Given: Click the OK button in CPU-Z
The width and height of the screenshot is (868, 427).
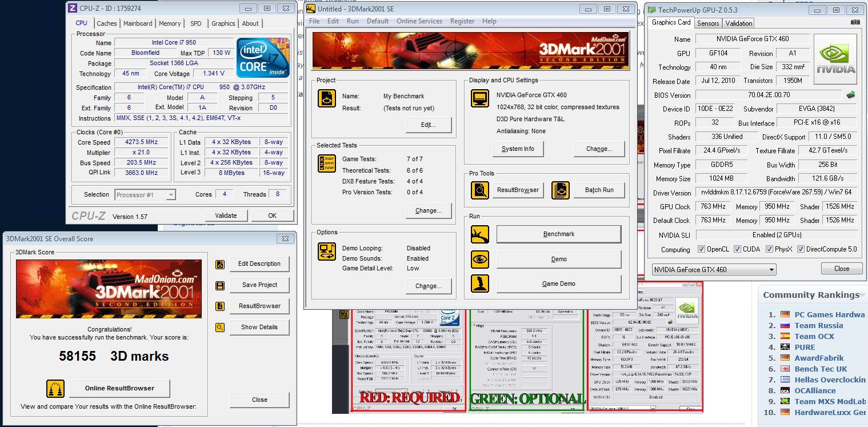Looking at the screenshot, I should coord(272,216).
